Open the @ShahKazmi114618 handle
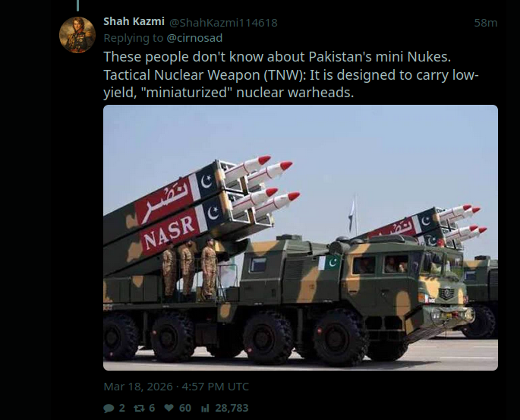This screenshot has height=420, width=520. coord(223,23)
